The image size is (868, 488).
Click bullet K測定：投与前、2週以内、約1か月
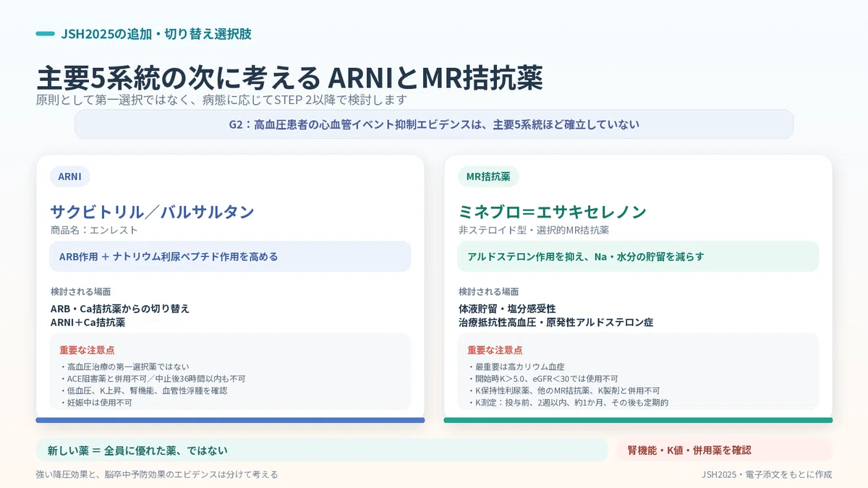click(568, 402)
